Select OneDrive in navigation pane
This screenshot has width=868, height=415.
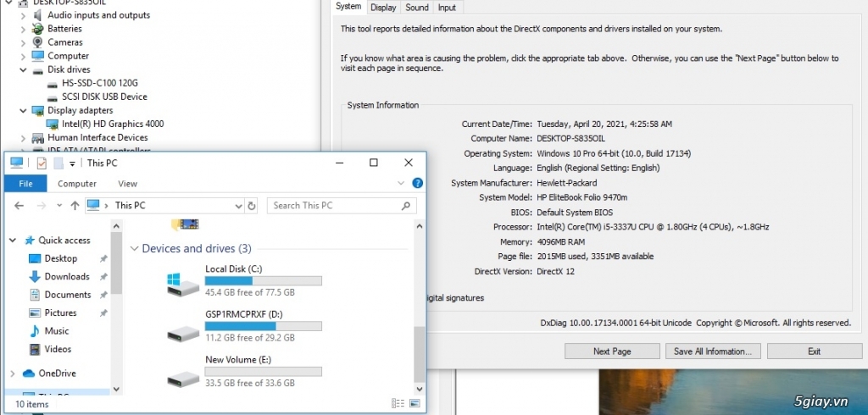57,373
